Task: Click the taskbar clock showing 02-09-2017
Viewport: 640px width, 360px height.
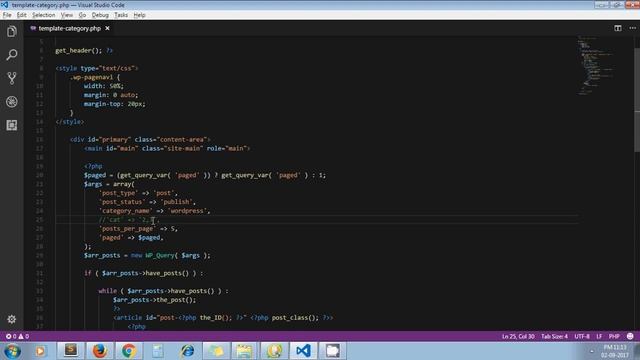Action: [x=614, y=351]
